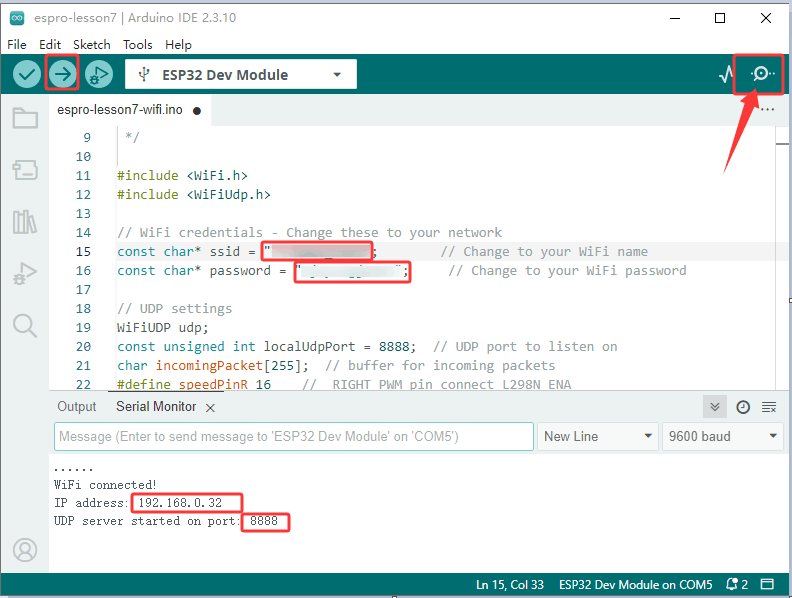The height and width of the screenshot is (598, 792).
Task: Upload the sketch with arrow button
Action: coord(62,74)
